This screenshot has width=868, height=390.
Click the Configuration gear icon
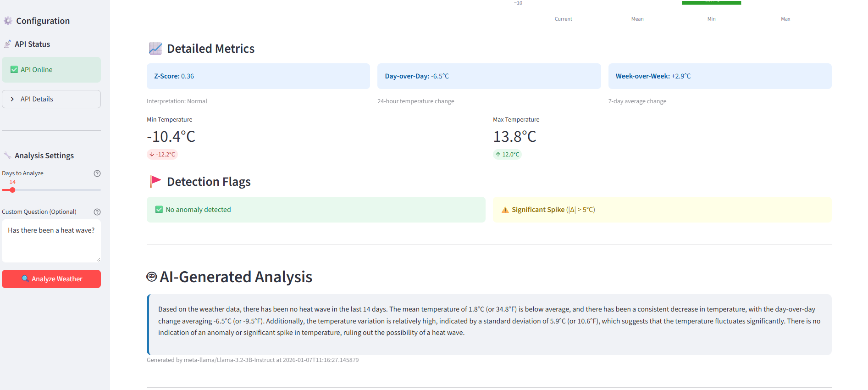tap(8, 21)
